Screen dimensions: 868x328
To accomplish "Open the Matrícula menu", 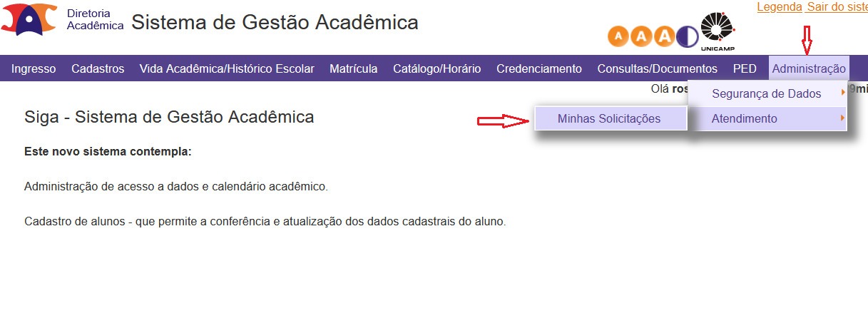I will (x=354, y=68).
